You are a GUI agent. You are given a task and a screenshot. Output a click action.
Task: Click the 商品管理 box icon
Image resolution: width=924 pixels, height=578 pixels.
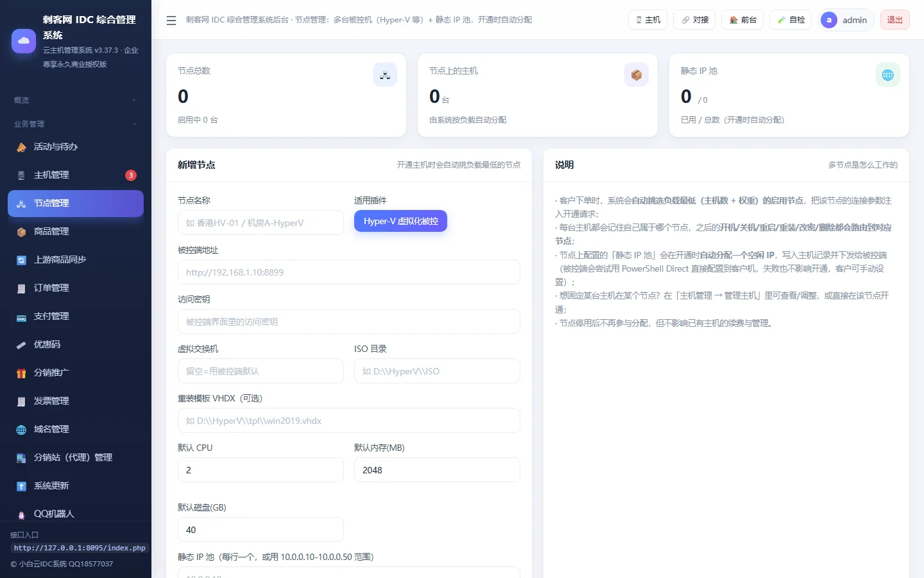pos(21,232)
